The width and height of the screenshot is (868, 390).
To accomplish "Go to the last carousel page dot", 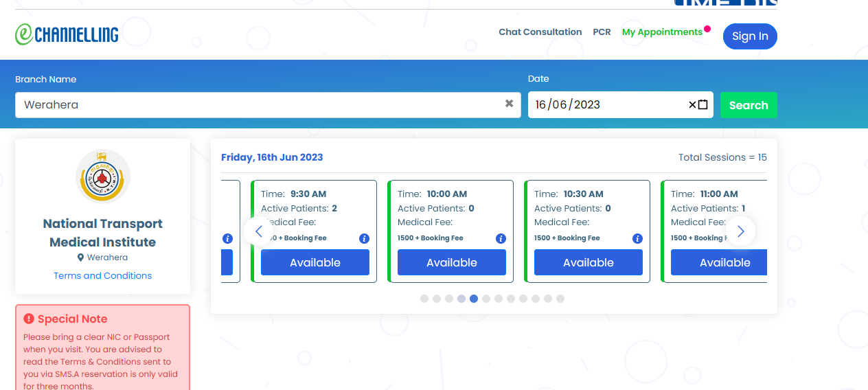I will [560, 299].
